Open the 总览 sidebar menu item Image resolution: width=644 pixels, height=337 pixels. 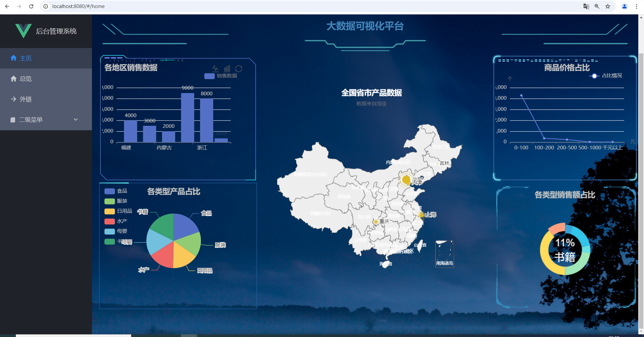(x=46, y=79)
